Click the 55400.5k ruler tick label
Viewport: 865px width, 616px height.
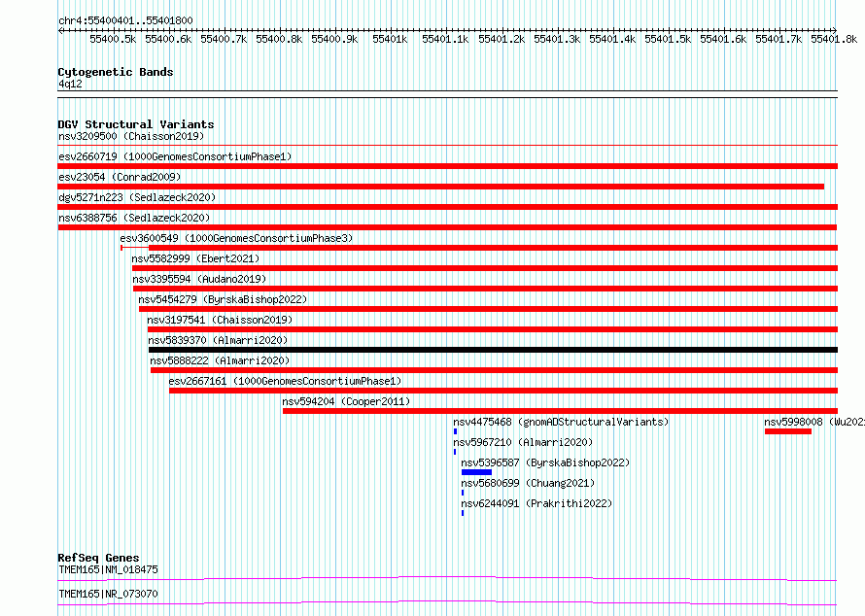(113, 39)
